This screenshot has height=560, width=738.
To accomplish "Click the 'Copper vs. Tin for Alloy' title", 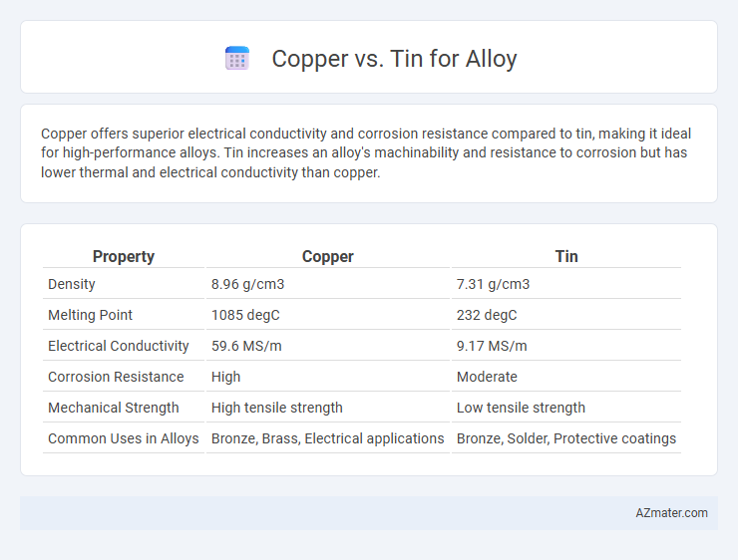I will pos(394,59).
